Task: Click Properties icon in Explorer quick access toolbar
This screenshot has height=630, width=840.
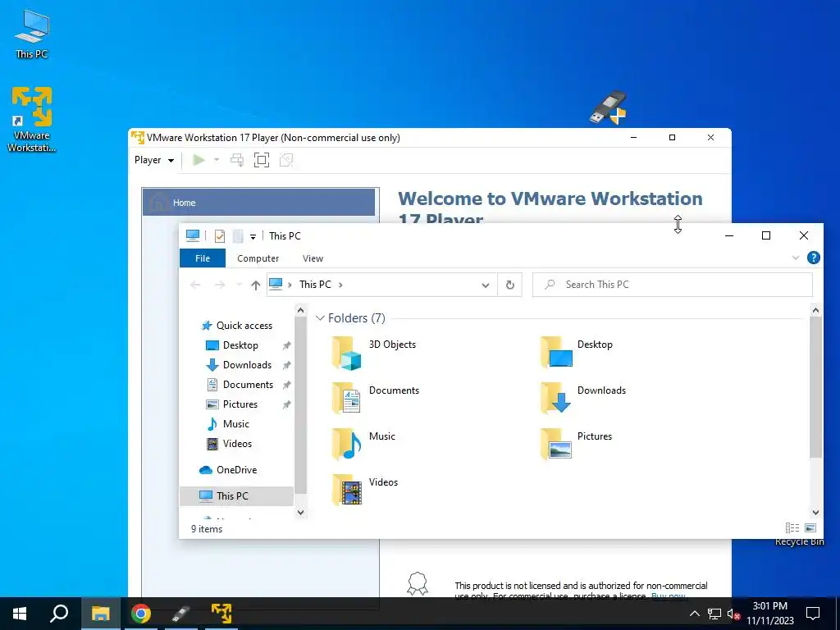Action: [220, 235]
